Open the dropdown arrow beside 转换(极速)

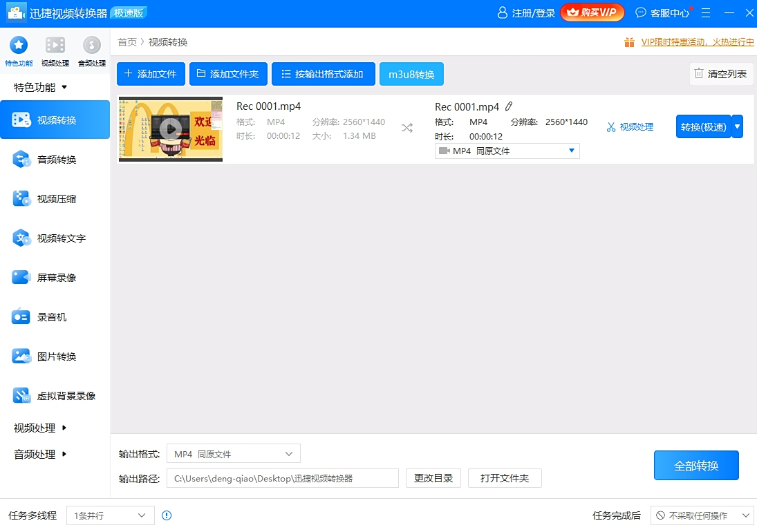pos(737,127)
